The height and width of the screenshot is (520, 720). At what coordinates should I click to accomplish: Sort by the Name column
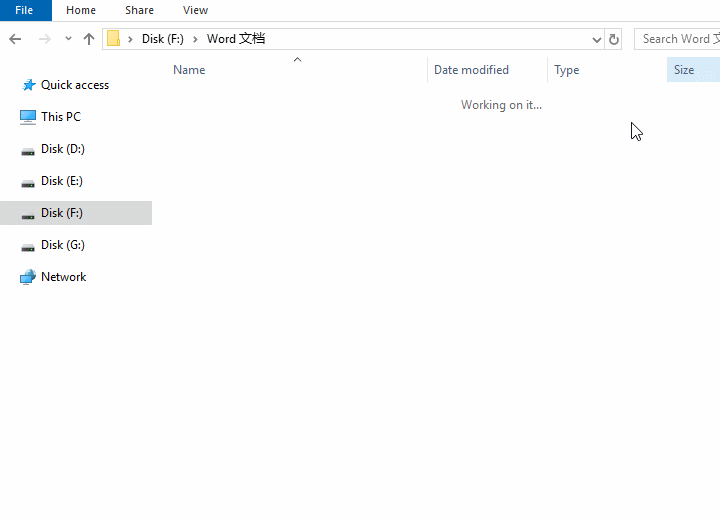pyautogui.click(x=189, y=70)
